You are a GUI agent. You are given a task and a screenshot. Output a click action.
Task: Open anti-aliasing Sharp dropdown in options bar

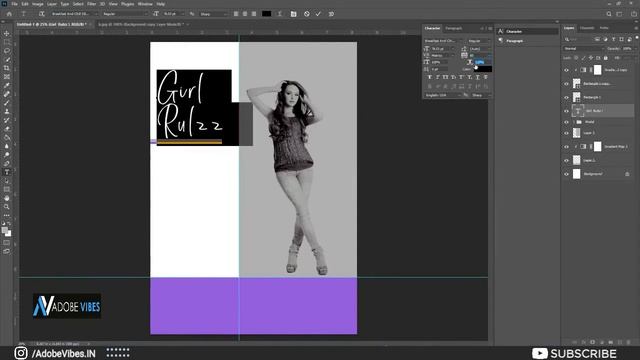click(x=213, y=14)
